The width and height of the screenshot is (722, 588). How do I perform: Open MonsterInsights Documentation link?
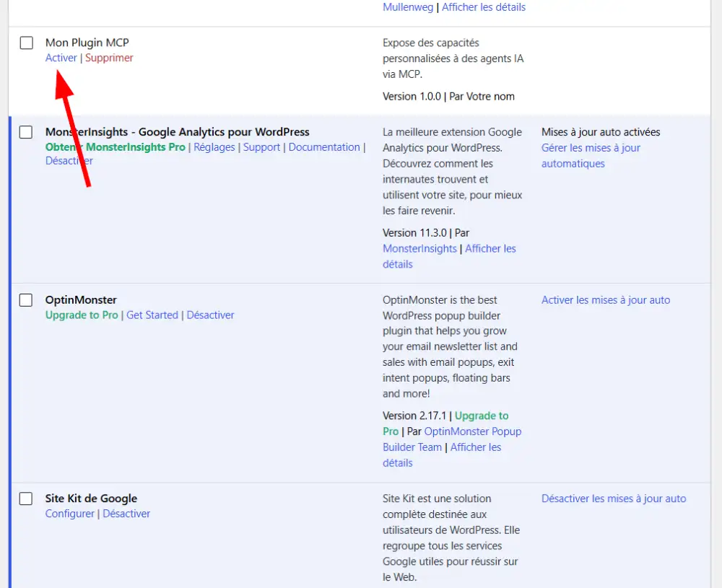pyautogui.click(x=324, y=147)
